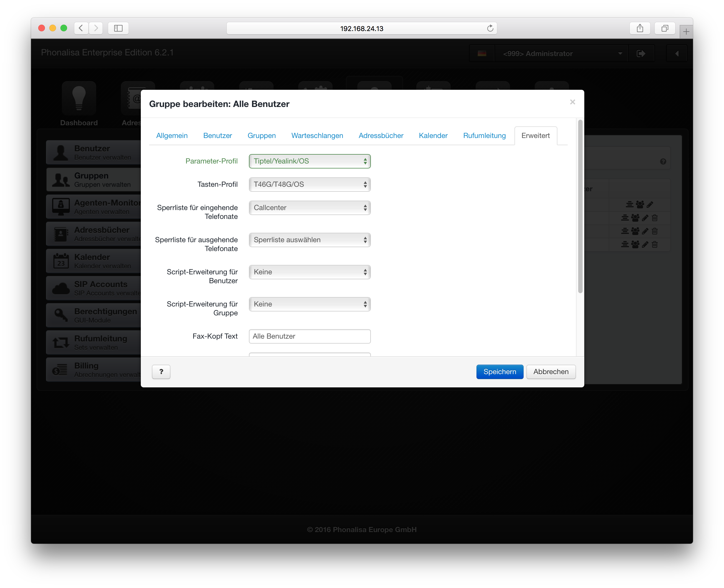Open Benutzer in the sidebar
This screenshot has height=588, width=724.
pos(93,152)
